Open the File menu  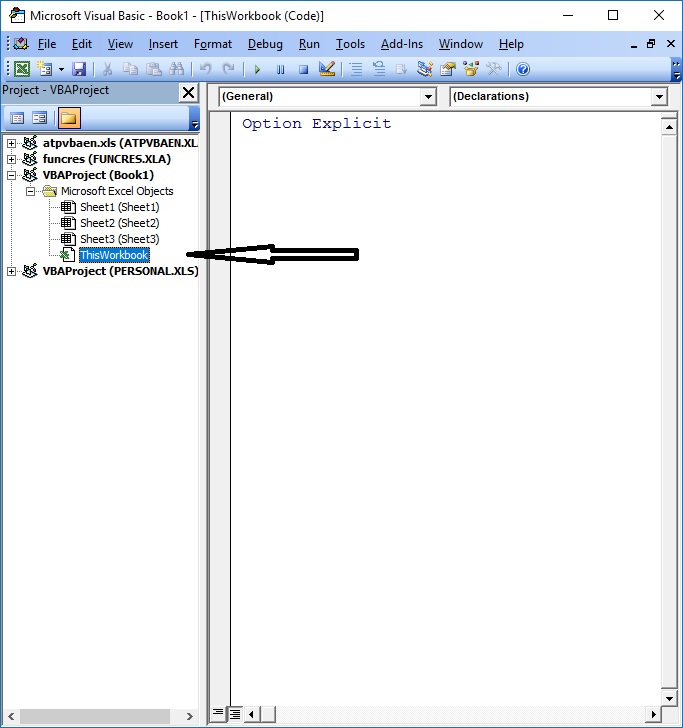[x=47, y=44]
